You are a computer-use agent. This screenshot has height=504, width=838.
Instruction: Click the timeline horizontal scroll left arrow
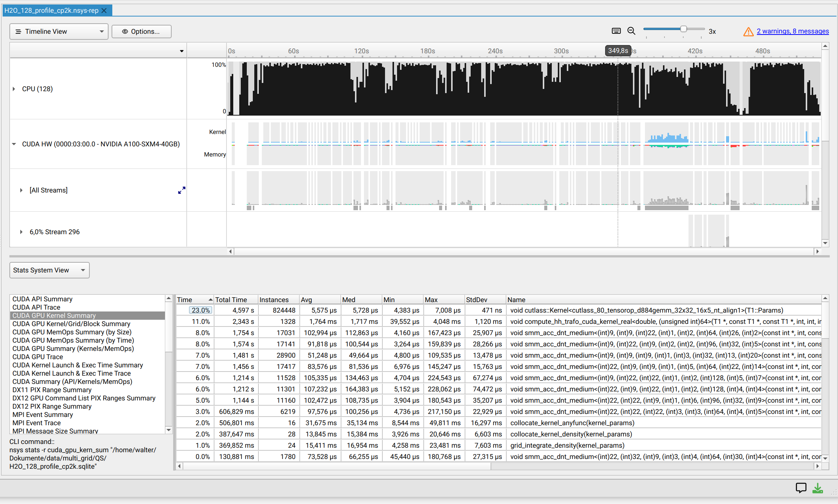230,251
